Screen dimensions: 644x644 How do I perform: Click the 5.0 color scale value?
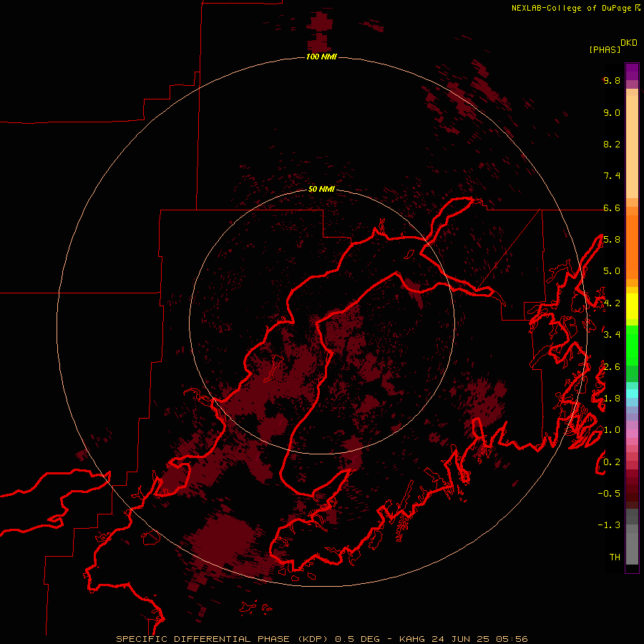(612, 271)
